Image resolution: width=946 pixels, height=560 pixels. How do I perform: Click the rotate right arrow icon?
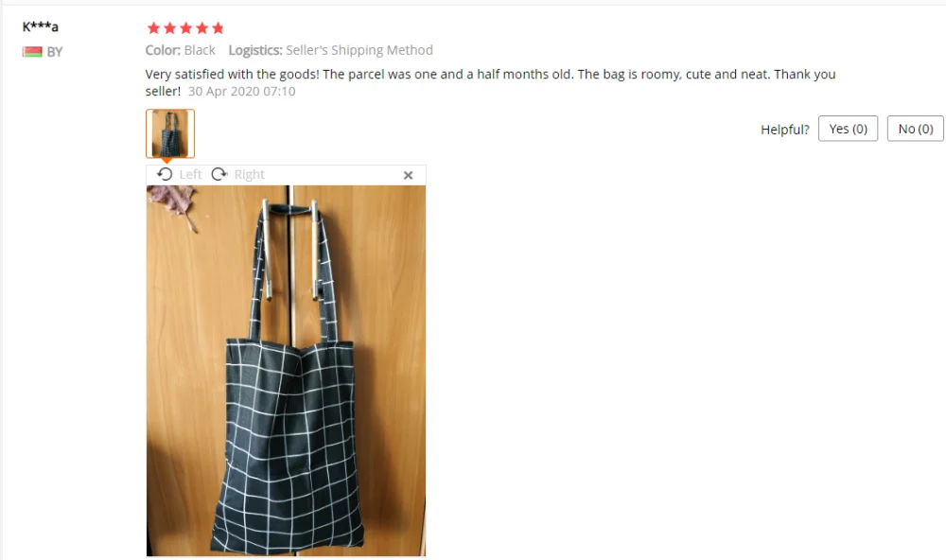[x=219, y=174]
